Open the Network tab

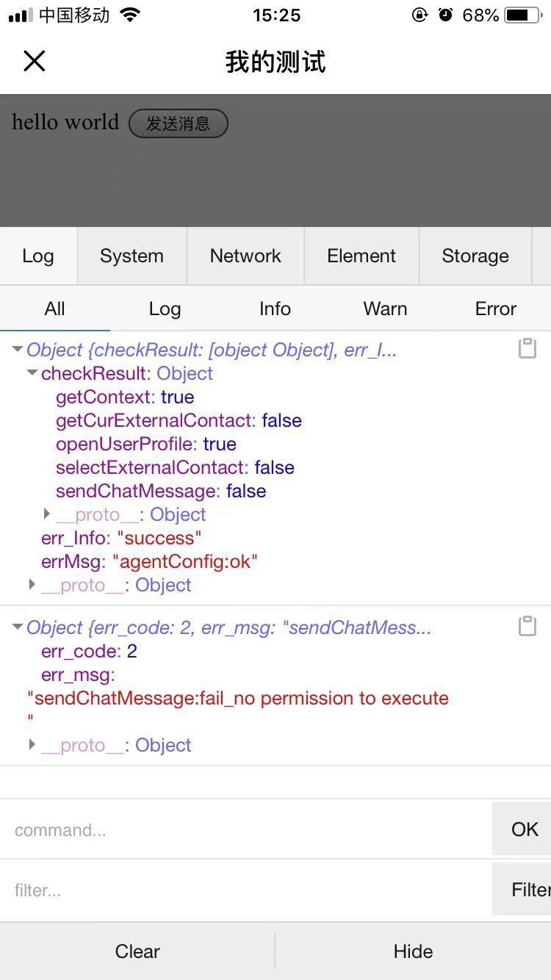(x=245, y=256)
